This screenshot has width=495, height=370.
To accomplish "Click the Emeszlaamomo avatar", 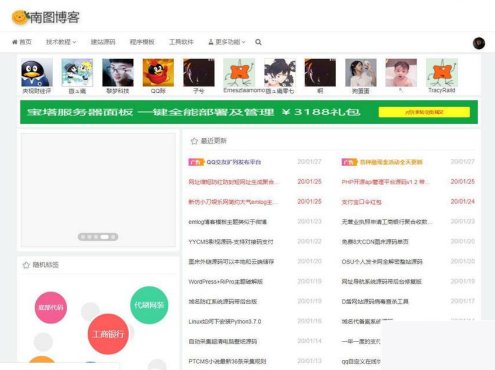I will tap(239, 72).
